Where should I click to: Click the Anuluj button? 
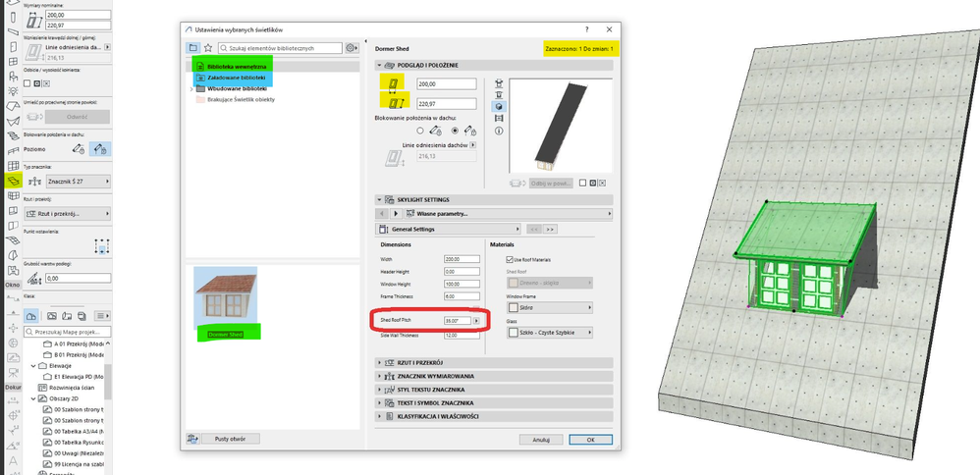(x=541, y=440)
